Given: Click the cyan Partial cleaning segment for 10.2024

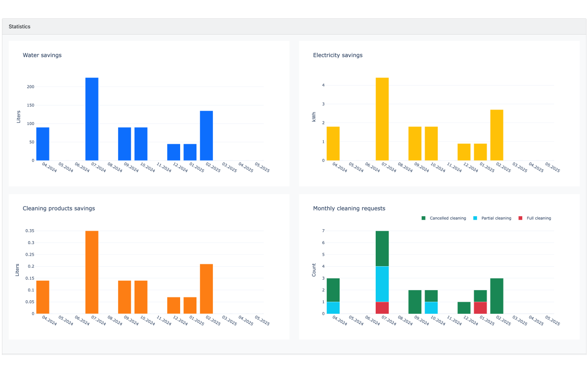Looking at the screenshot, I should pyautogui.click(x=431, y=308).
